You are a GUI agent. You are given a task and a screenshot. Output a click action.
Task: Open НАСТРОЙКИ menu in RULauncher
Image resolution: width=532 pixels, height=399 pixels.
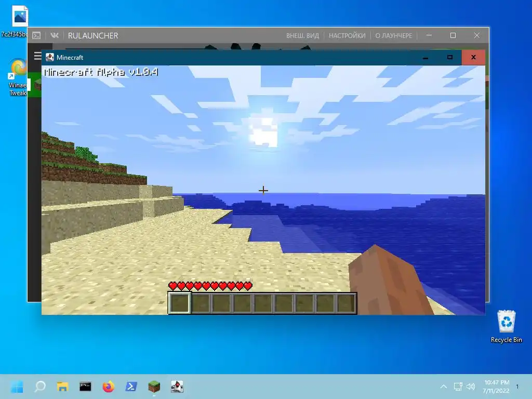(x=347, y=36)
